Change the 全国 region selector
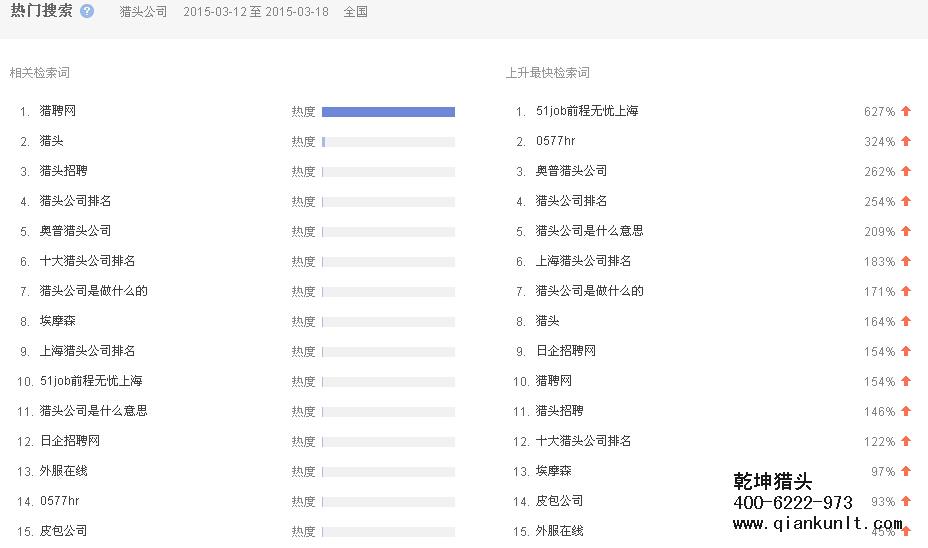This screenshot has height=548, width=928. (355, 12)
